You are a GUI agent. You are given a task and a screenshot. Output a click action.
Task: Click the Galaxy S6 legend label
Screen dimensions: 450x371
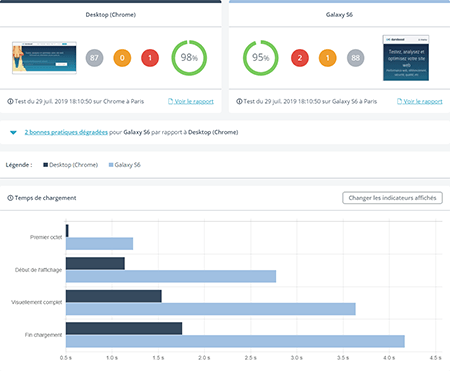(128, 165)
